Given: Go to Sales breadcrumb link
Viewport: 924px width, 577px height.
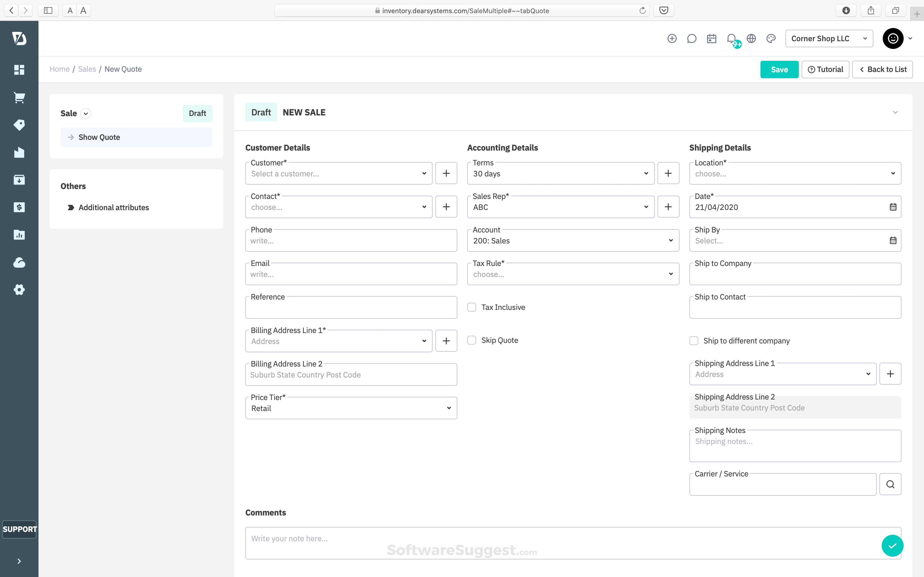Looking at the screenshot, I should [x=87, y=69].
